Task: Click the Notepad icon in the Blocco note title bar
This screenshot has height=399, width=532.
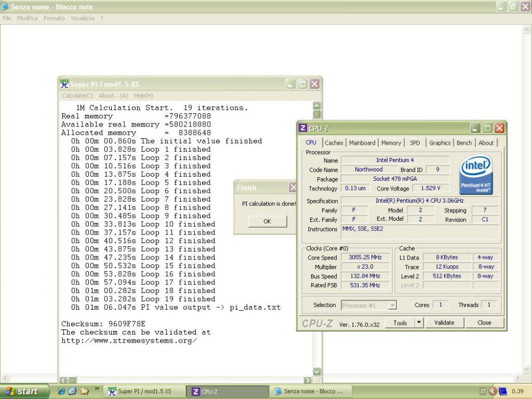Action: (x=4, y=7)
